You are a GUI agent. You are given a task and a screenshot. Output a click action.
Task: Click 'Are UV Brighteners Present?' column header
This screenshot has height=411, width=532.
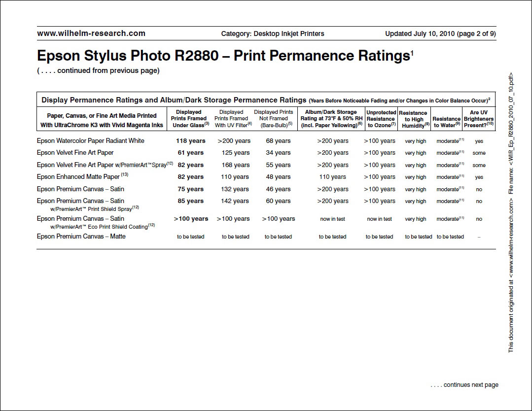click(479, 119)
